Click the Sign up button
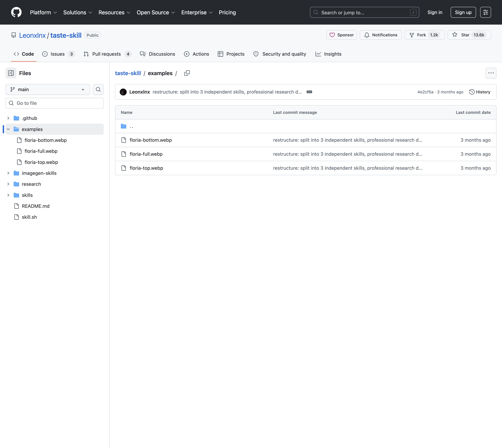This screenshot has height=448, width=502. click(463, 12)
